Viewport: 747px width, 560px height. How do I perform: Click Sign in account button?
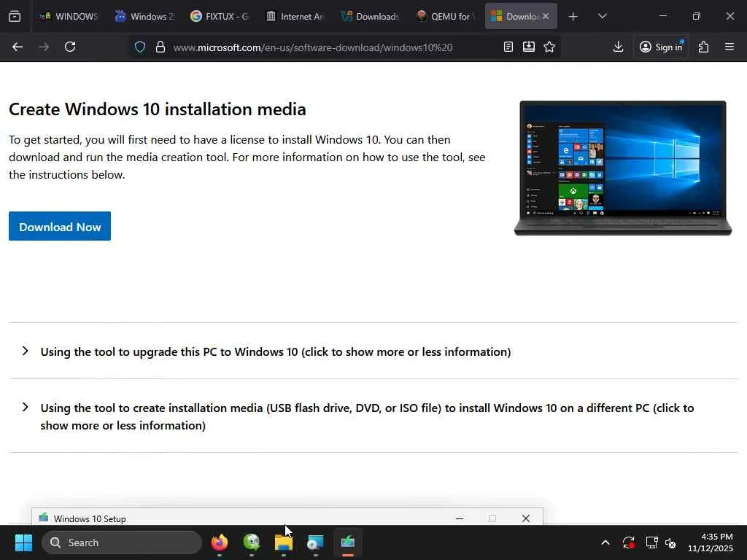click(x=661, y=47)
